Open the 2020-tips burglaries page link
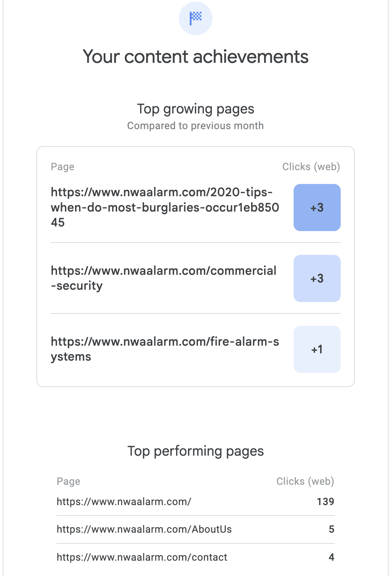 click(165, 207)
